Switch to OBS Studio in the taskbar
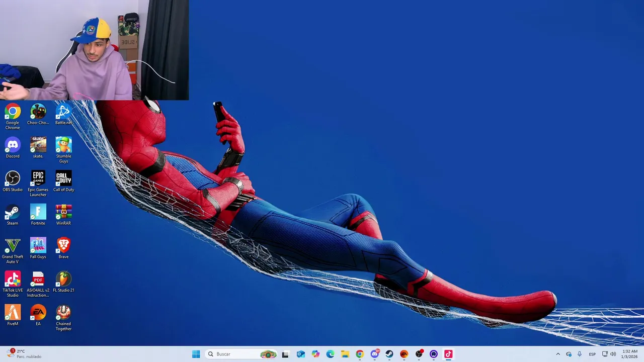Screen dimensions: 644x362 [x=419, y=354]
